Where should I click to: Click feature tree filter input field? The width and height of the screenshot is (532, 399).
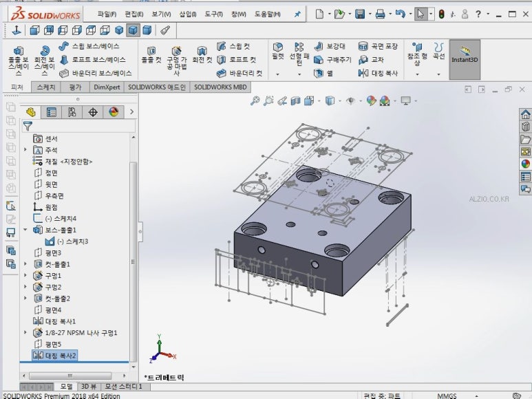[x=78, y=126]
